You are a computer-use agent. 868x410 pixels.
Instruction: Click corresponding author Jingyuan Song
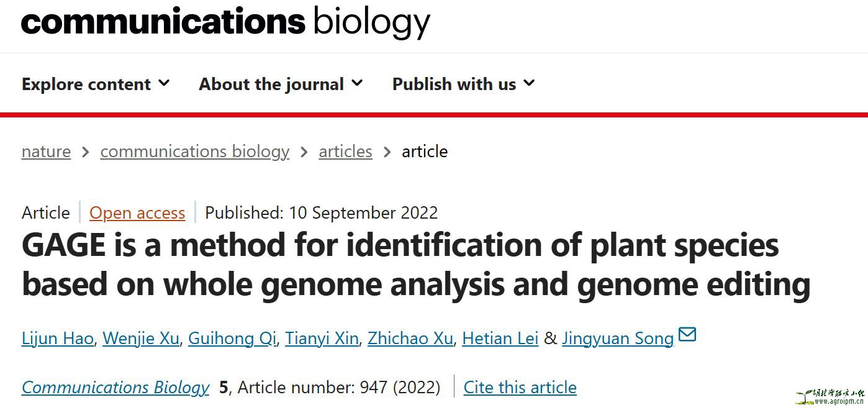[x=618, y=339]
